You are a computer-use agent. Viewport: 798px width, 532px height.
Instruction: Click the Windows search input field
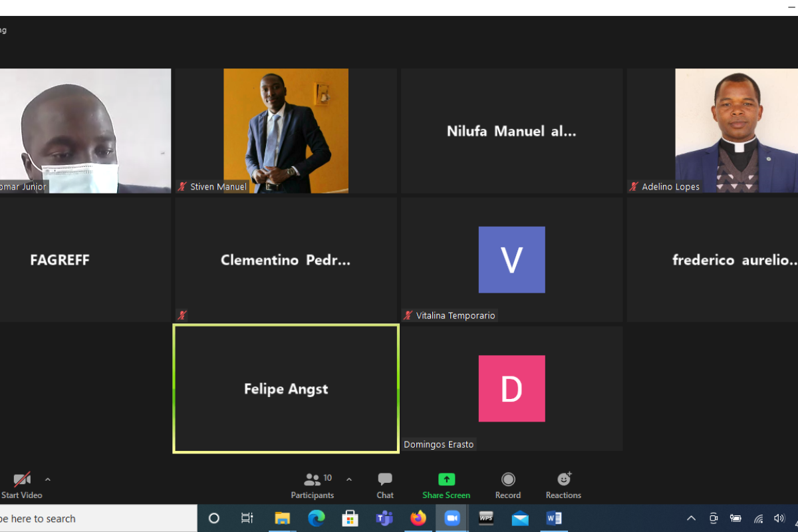point(98,518)
